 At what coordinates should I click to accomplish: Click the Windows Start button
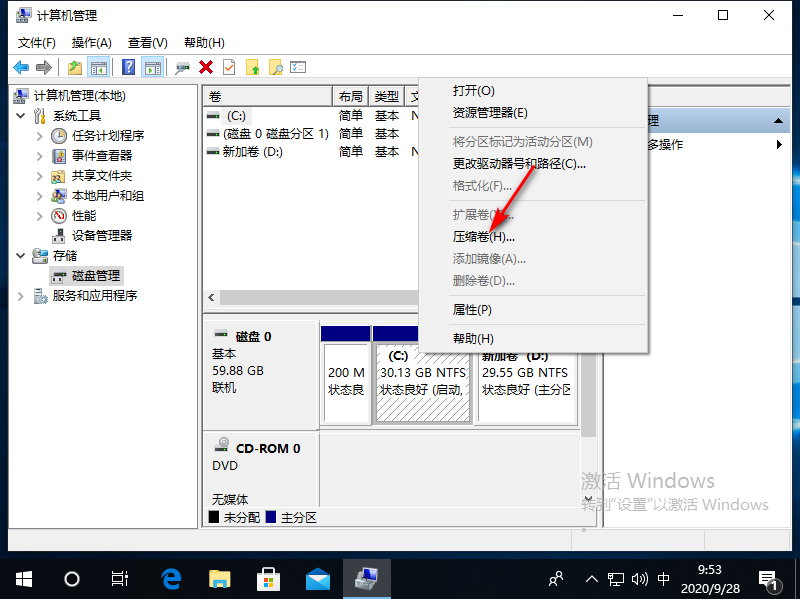coord(22,578)
